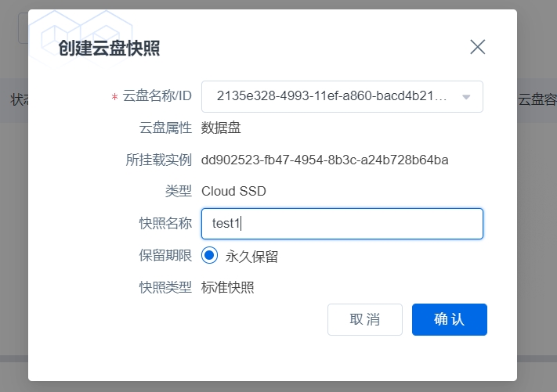Close the 创建云盘快照 dialog with X

[477, 47]
